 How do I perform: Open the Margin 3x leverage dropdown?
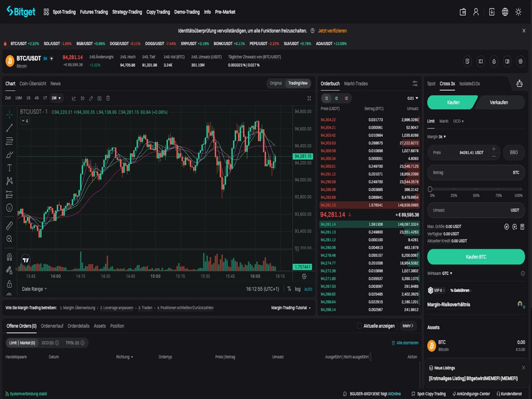click(436, 137)
